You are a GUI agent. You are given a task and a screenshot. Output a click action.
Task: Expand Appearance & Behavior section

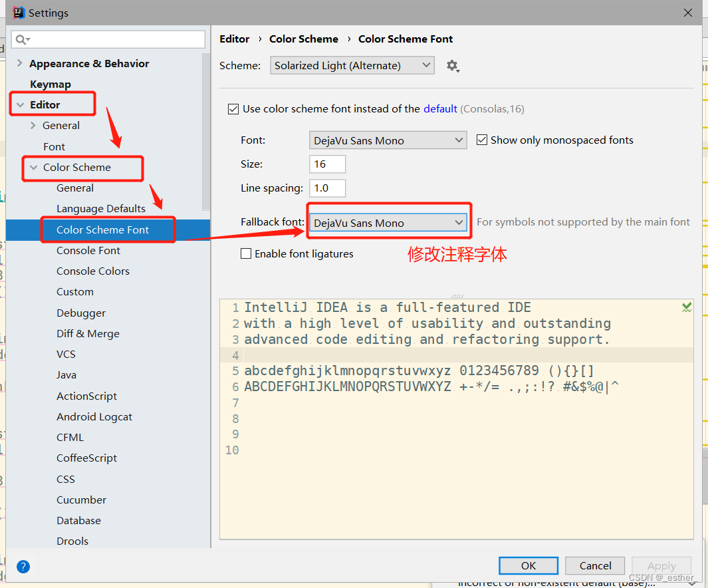point(19,63)
